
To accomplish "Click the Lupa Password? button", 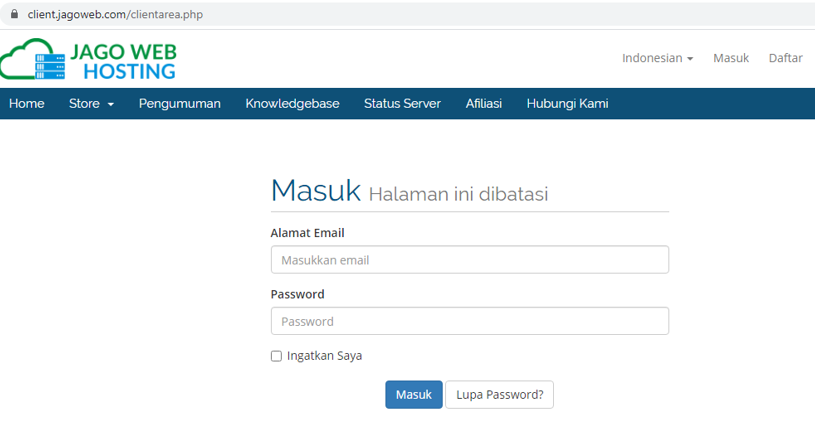I will pyautogui.click(x=499, y=395).
